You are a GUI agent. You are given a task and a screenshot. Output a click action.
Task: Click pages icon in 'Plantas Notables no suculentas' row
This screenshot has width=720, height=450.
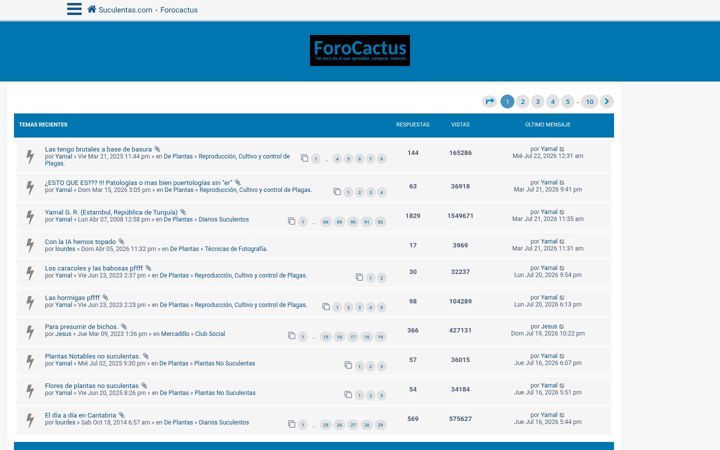pyautogui.click(x=348, y=366)
